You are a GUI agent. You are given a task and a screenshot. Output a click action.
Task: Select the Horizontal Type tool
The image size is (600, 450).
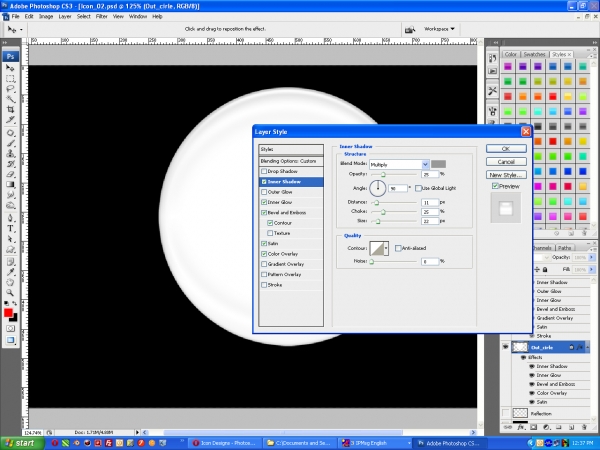(10, 229)
